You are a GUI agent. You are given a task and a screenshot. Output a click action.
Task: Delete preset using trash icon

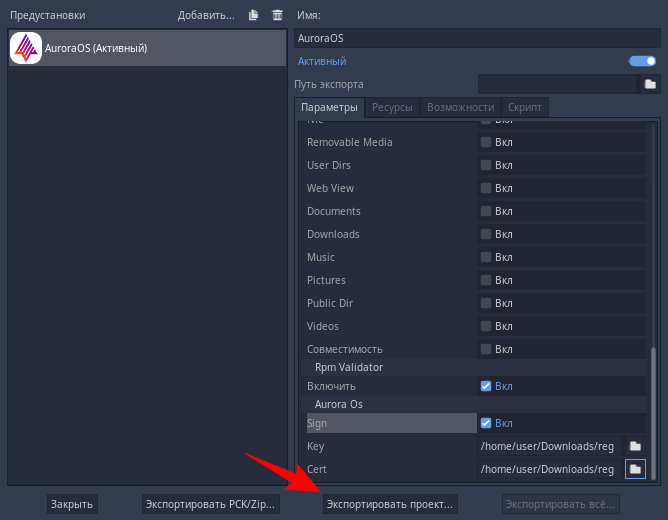pyautogui.click(x=277, y=15)
